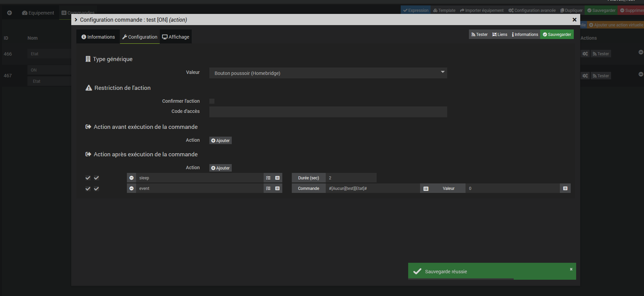Toggle second checkbox of the event row
The height and width of the screenshot is (296, 644).
click(x=96, y=189)
